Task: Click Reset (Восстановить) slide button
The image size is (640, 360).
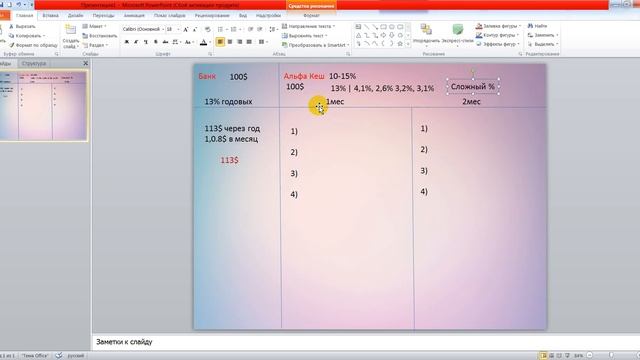Action: [x=100, y=36]
